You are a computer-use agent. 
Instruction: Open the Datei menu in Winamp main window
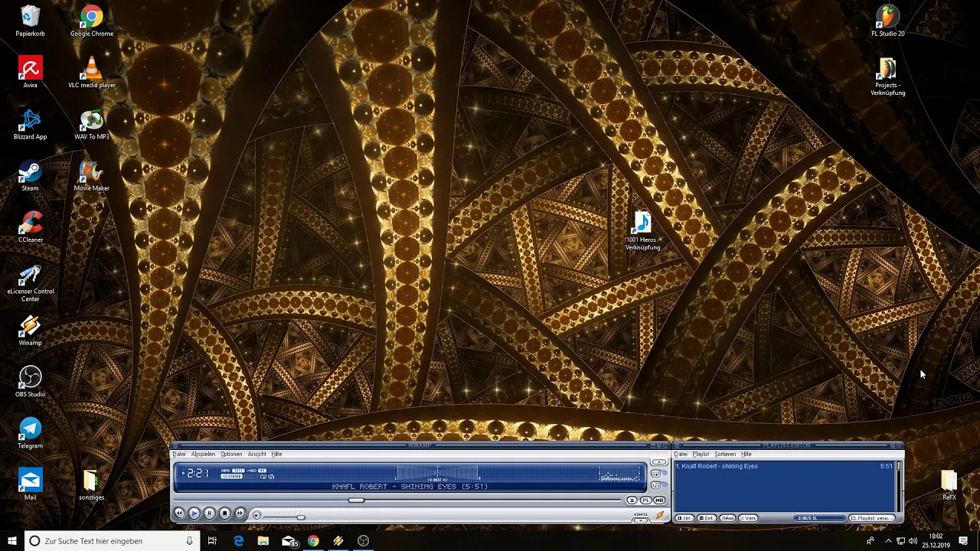tap(179, 454)
